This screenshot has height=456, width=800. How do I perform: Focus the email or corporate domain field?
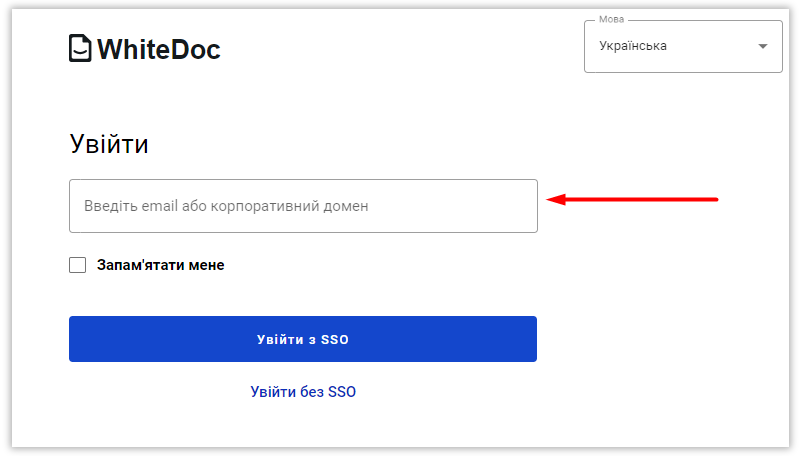[303, 206]
